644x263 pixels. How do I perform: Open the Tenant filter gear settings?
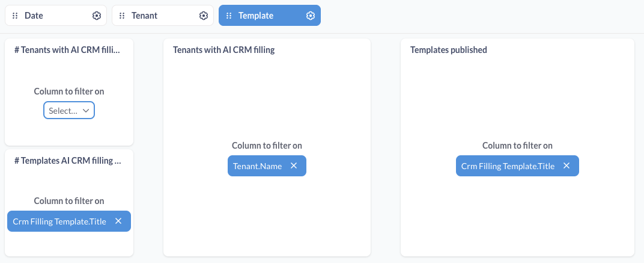pos(203,16)
